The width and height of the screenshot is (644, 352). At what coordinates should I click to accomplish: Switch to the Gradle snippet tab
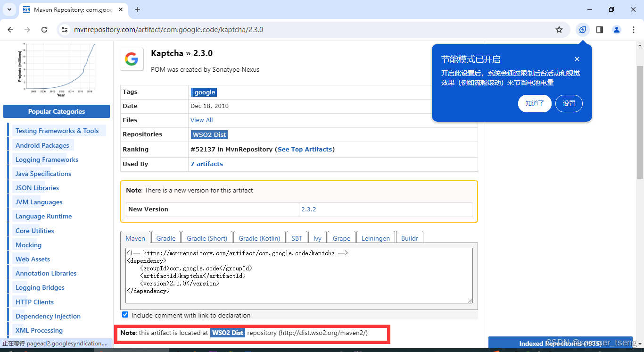pyautogui.click(x=166, y=238)
